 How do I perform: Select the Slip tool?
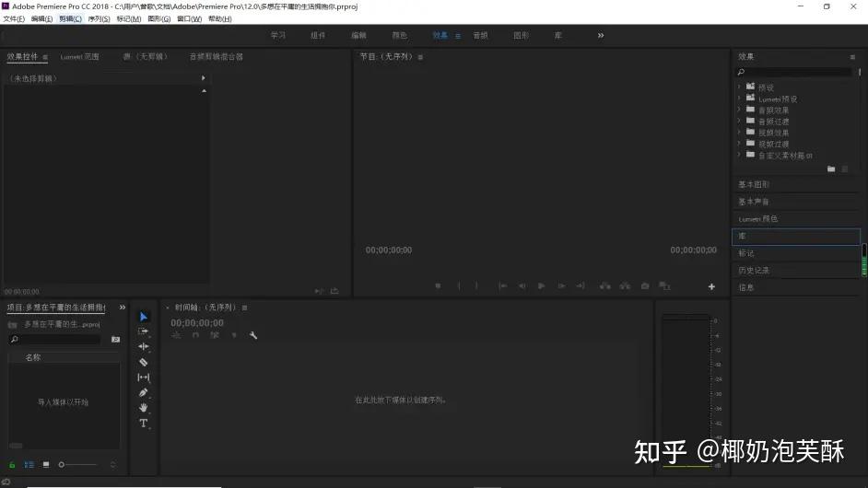pos(144,378)
